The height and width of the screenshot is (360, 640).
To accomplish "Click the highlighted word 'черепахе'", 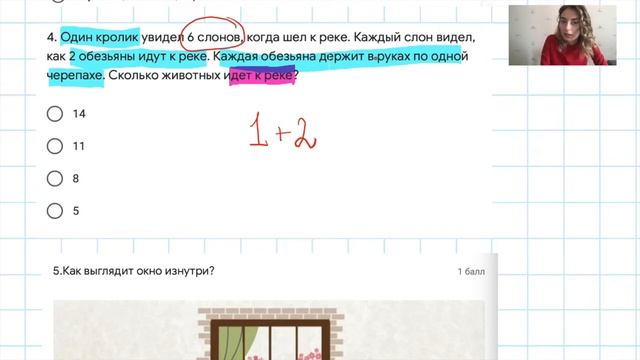I will click(x=75, y=76).
